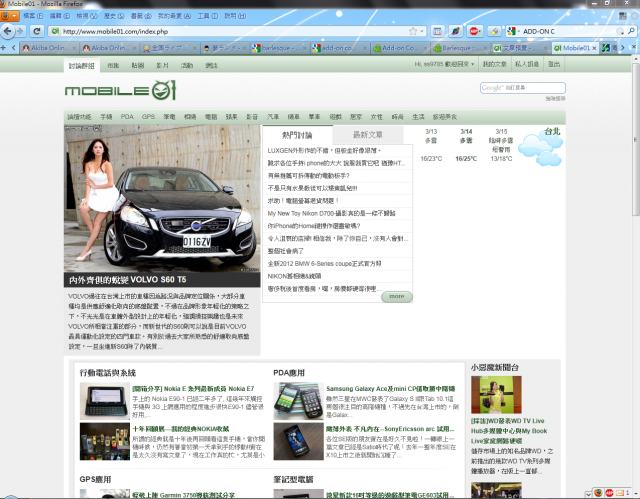Open the 檔案 (F) menu

click(x=33, y=16)
